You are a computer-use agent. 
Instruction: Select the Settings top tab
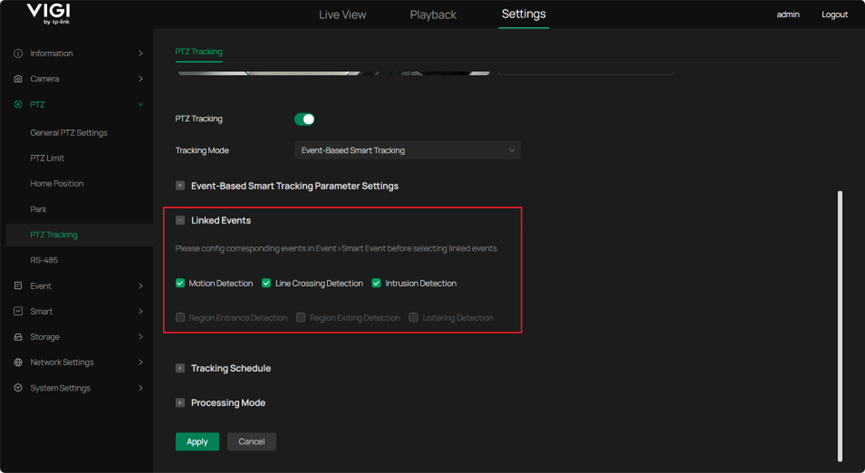point(524,14)
